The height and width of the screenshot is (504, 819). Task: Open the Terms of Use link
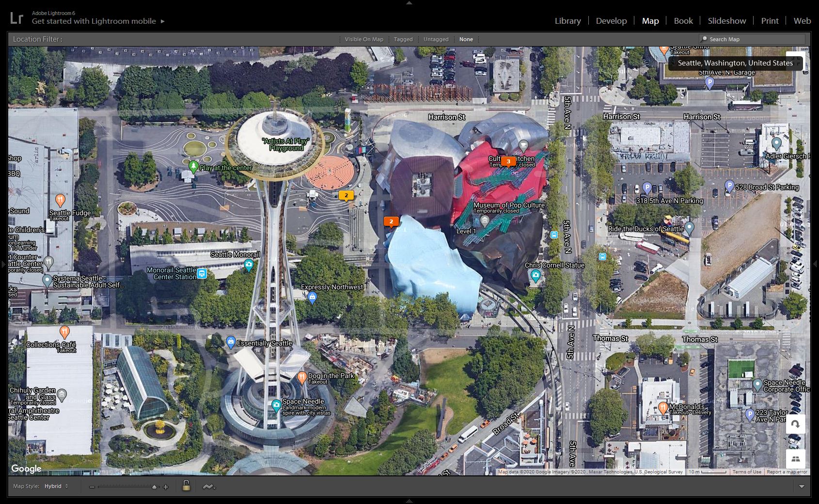(747, 472)
